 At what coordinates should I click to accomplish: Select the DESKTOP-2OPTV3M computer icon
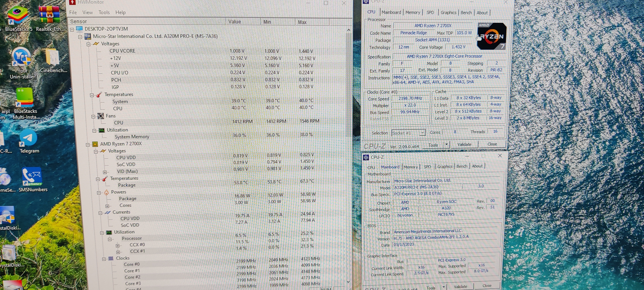[x=79, y=29]
